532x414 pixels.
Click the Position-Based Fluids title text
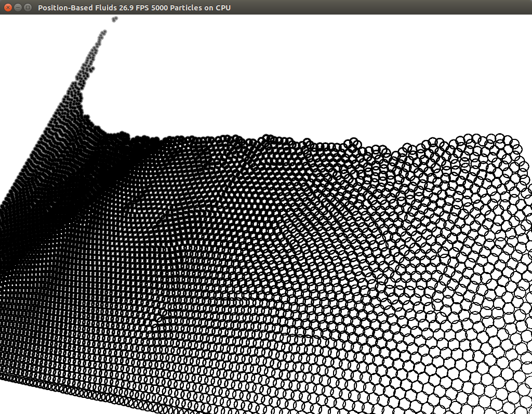pyautogui.click(x=134, y=8)
